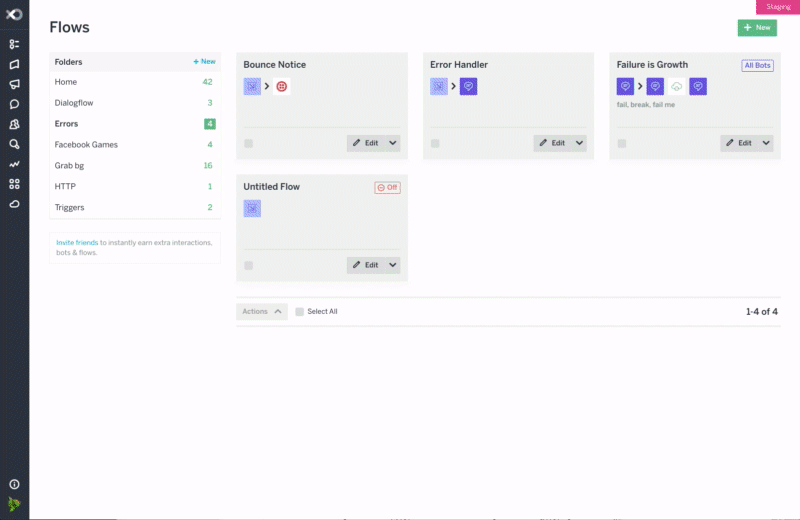Expand the Error Handler edit dropdown arrow

(x=580, y=143)
